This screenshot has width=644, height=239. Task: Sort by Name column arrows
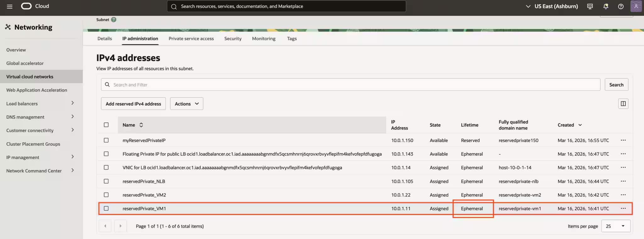[141, 125]
